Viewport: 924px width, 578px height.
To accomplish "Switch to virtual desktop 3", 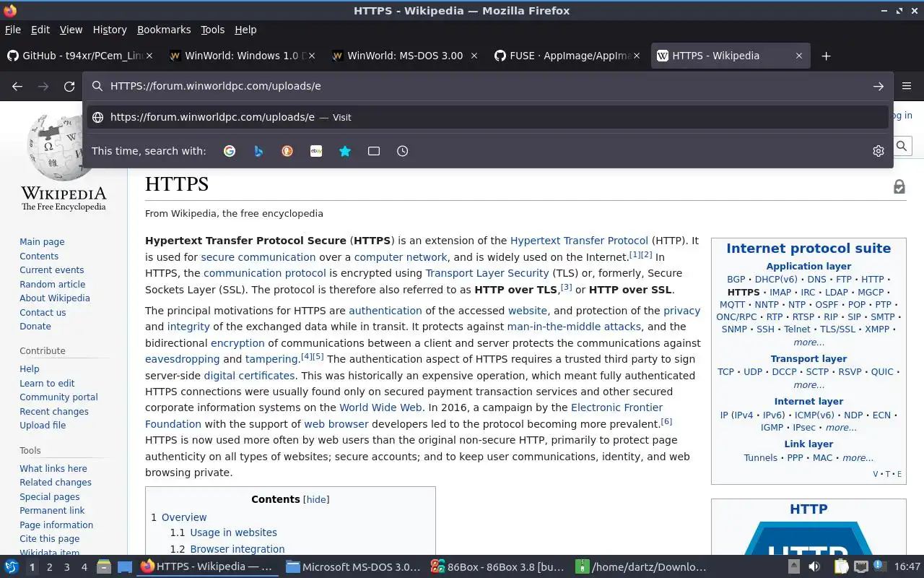I will click(66, 567).
